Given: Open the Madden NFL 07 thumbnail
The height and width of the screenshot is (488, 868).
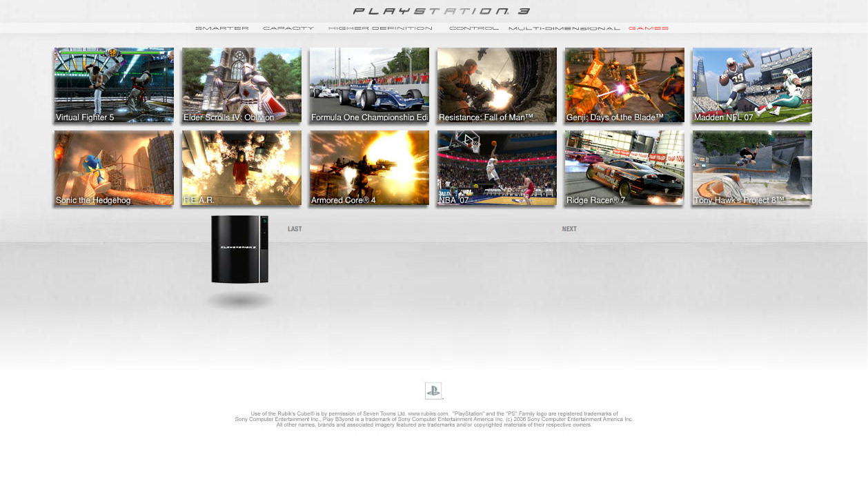Looking at the screenshot, I should 752,85.
